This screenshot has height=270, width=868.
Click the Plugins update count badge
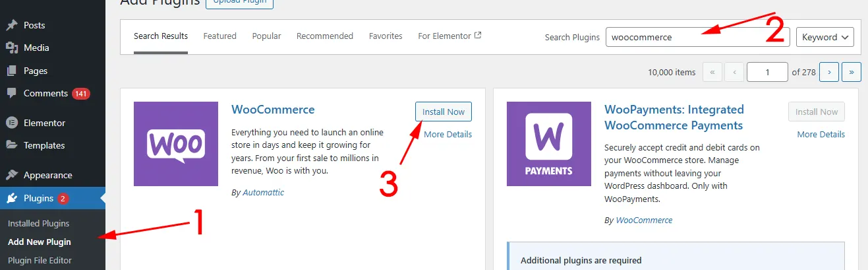(63, 198)
